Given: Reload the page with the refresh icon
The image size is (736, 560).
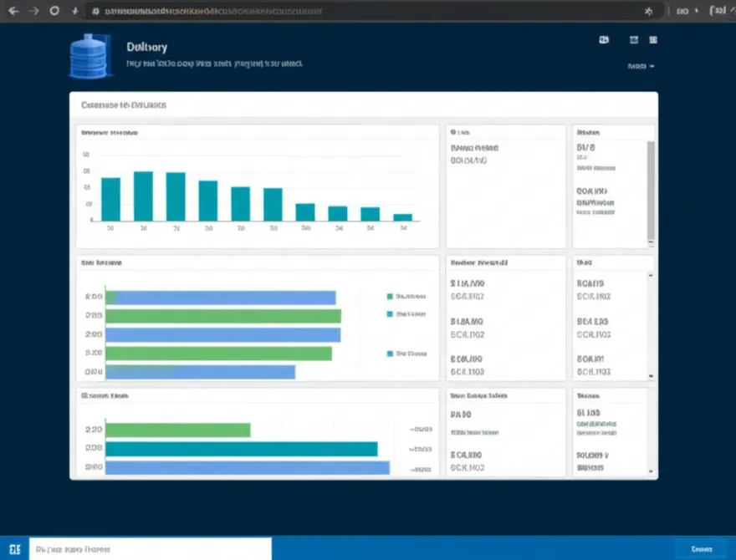Looking at the screenshot, I should tap(54, 10).
